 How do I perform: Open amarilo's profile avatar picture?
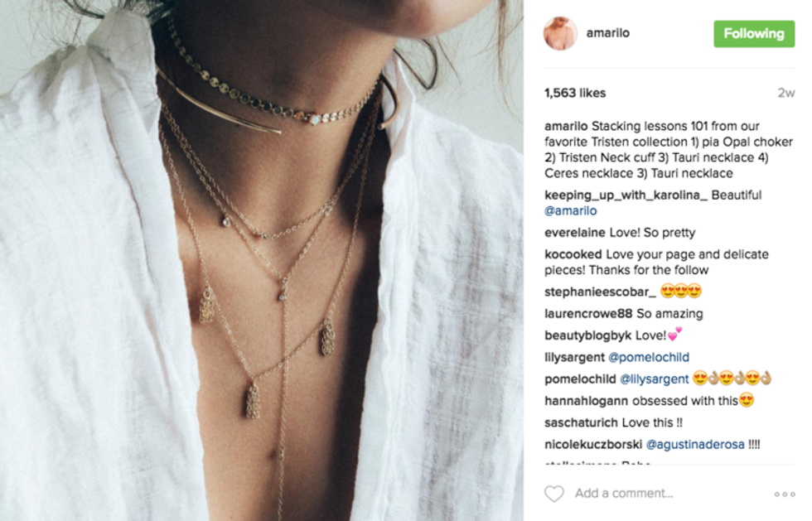560,33
